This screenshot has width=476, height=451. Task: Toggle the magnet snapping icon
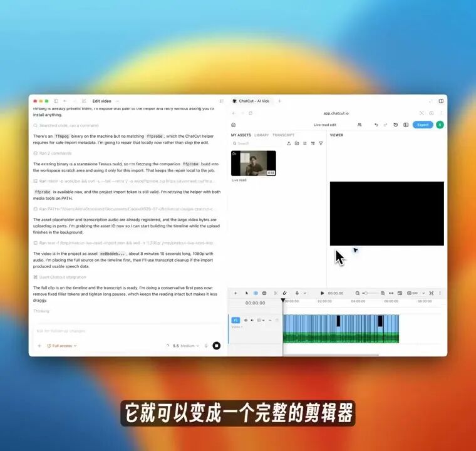point(284,293)
